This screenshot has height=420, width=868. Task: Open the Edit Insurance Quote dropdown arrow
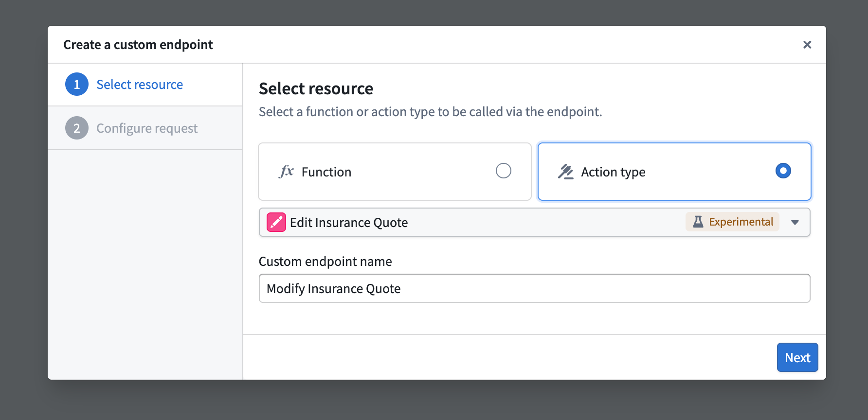click(x=795, y=223)
